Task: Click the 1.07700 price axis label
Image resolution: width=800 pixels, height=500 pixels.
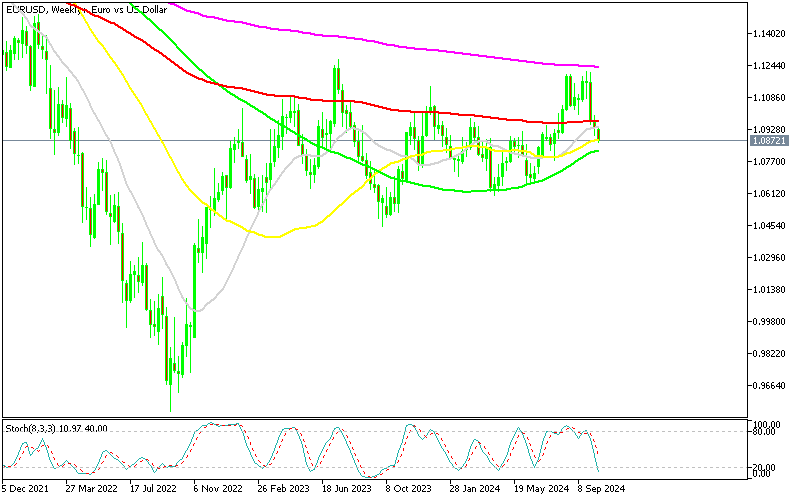Action: (x=769, y=162)
